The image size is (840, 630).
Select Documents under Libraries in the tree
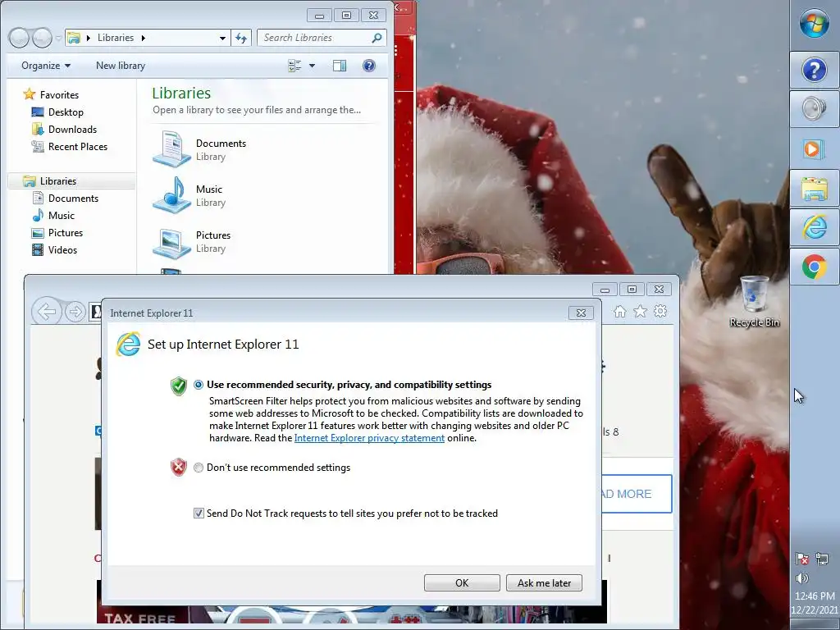click(73, 199)
